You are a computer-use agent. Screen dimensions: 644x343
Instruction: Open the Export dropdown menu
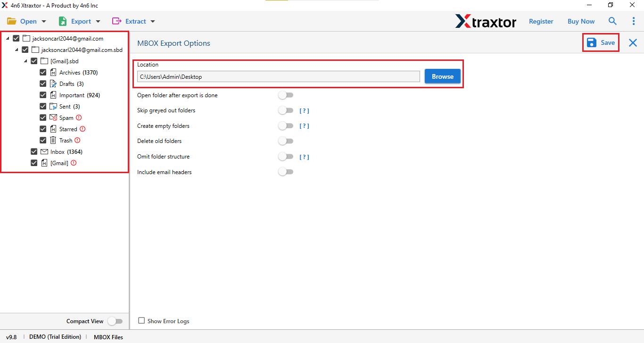click(99, 21)
